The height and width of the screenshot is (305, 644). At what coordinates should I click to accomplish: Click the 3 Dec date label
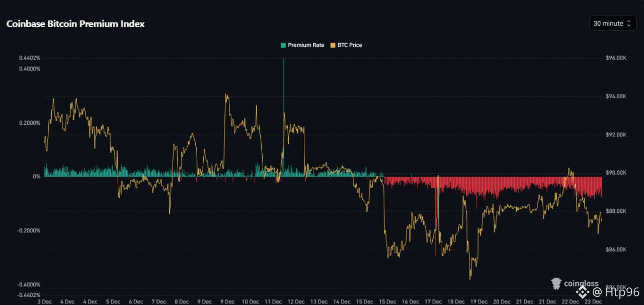click(45, 302)
